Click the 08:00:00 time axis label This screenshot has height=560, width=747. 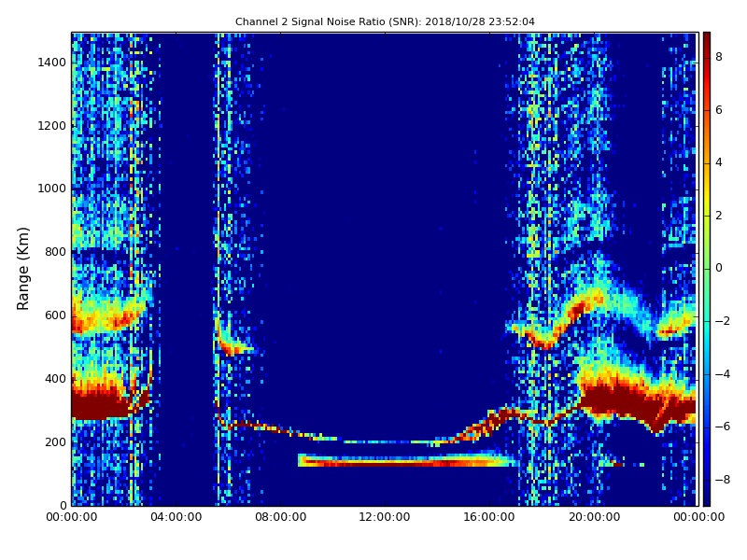(281, 517)
